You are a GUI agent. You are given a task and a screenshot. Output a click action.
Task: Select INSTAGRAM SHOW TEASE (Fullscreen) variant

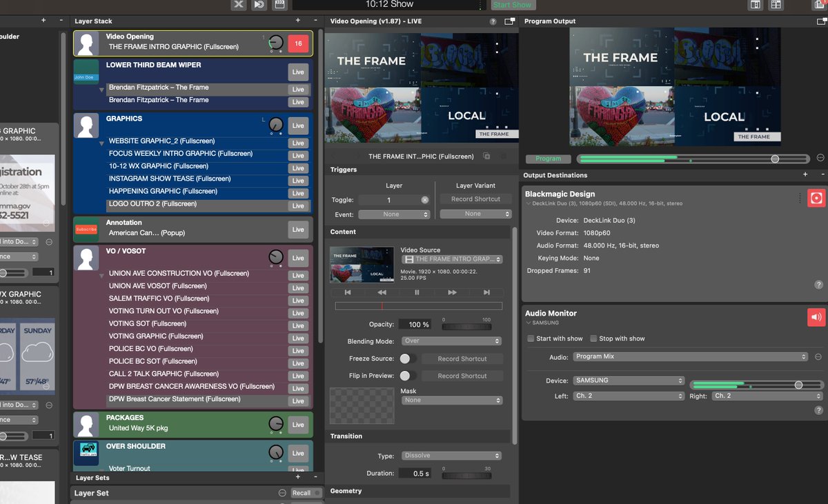[170, 179]
